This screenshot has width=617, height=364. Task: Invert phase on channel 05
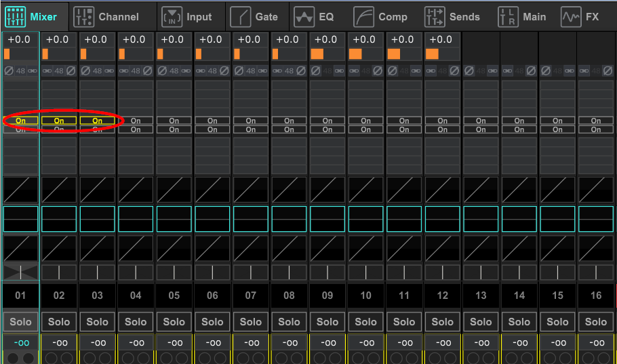163,70
